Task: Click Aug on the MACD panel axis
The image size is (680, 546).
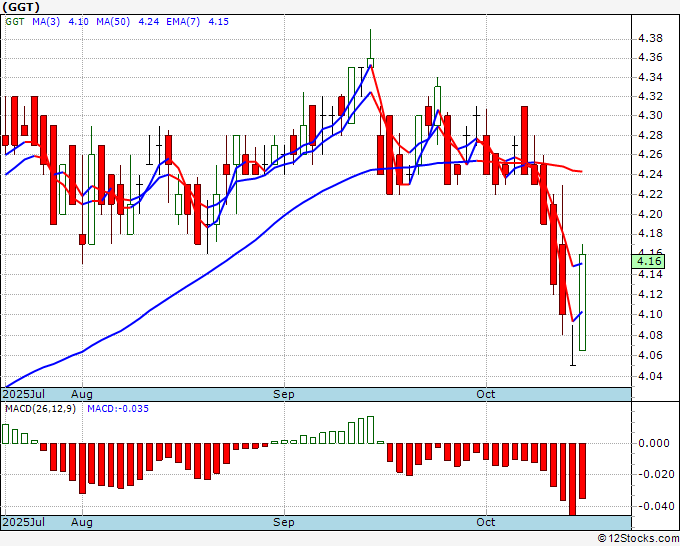Action: tap(82, 522)
